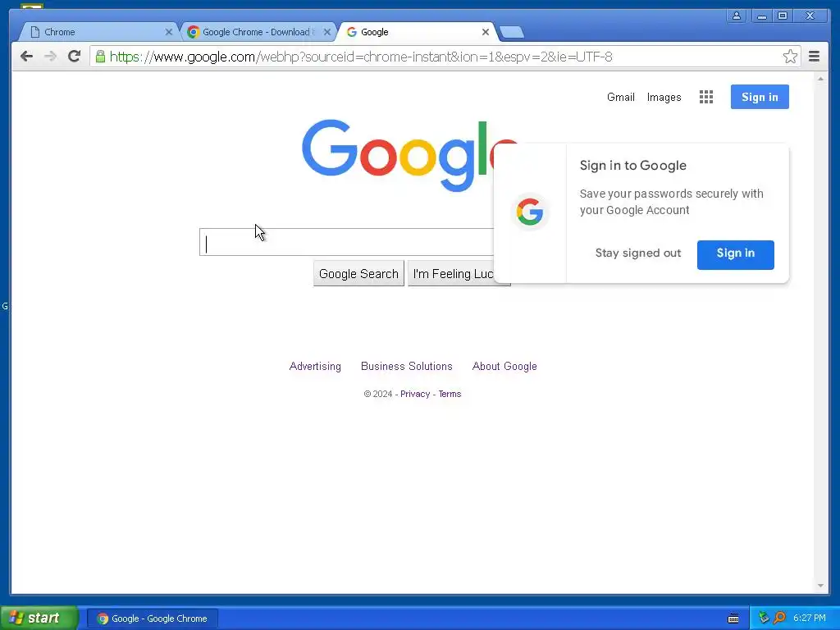
Task: Click the I'm Feeling Lucky button
Action: point(451,274)
